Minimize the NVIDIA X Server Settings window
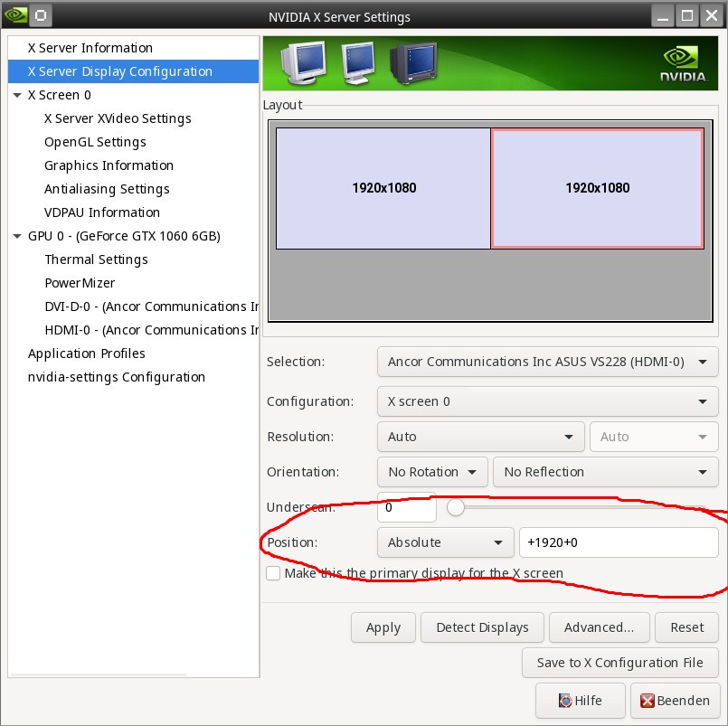Viewport: 728px width, 726px height. 663,15
